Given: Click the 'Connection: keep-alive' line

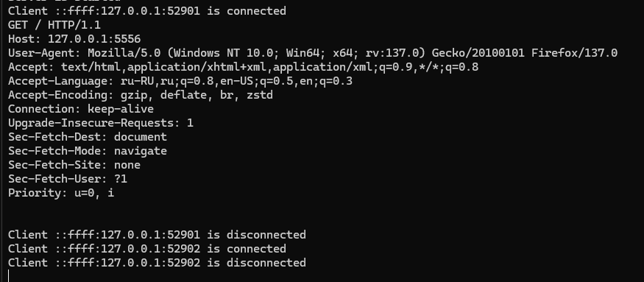Looking at the screenshot, I should [x=81, y=109].
